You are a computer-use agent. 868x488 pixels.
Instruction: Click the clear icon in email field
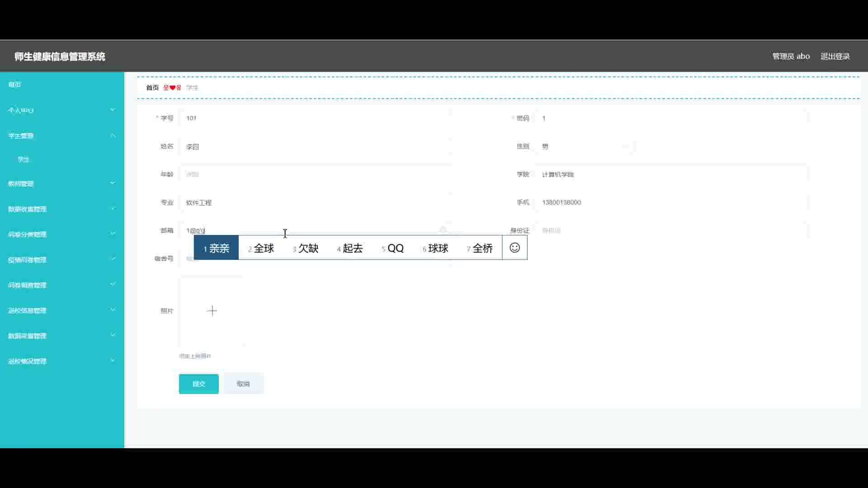click(x=443, y=230)
